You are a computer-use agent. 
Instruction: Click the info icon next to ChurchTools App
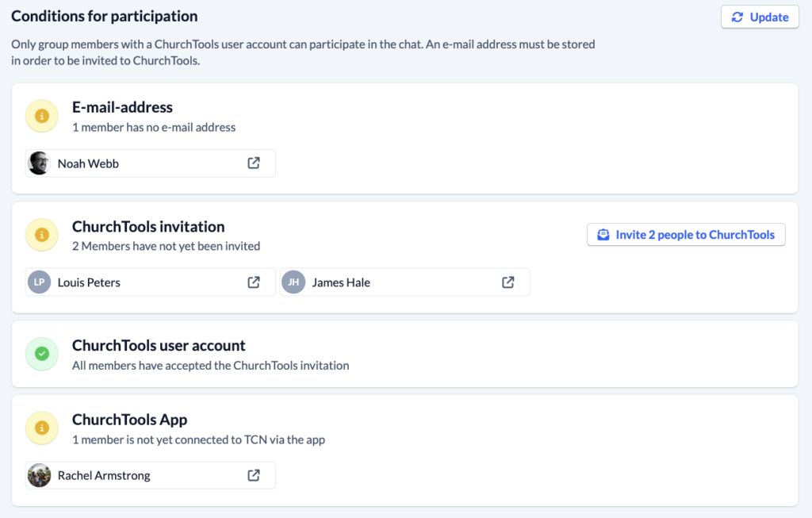coord(41,428)
